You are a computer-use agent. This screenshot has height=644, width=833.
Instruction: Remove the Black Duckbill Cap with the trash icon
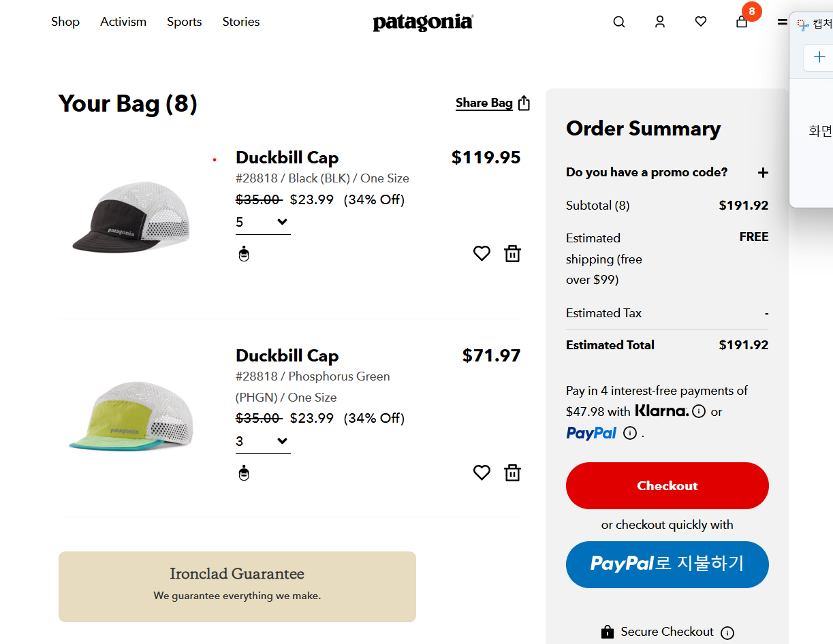pos(512,254)
